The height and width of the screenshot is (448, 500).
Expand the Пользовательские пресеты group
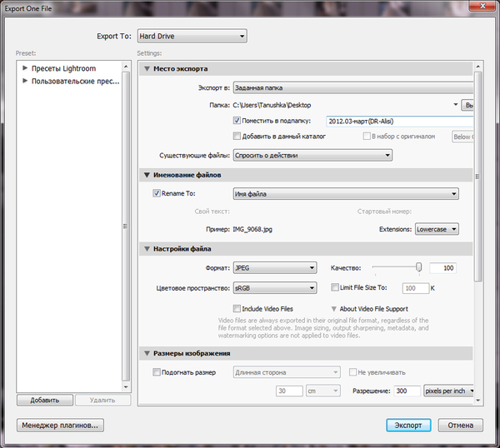[x=26, y=82]
